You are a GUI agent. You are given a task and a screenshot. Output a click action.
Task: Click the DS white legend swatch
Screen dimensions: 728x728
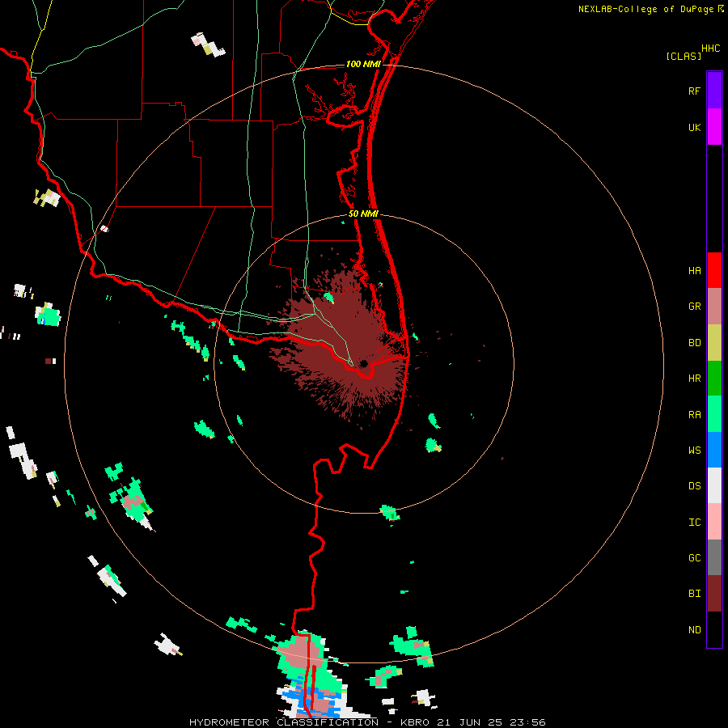click(714, 485)
